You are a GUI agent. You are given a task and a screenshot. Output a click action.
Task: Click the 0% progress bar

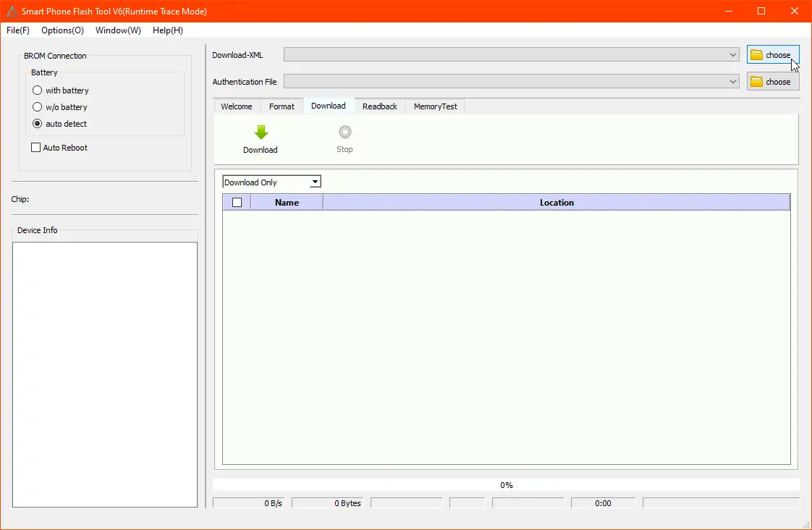click(x=507, y=485)
